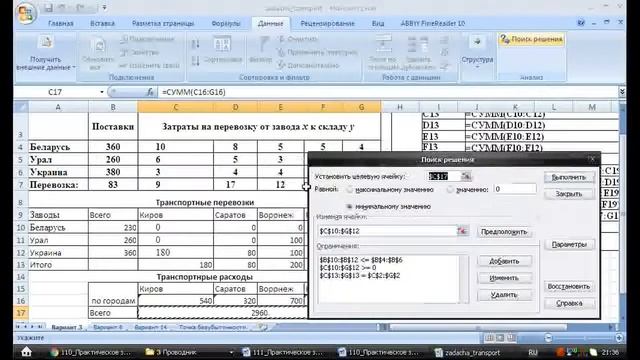Click the range picker icon beside target cell
Viewport: 640px width, 360px height.
[x=466, y=176]
